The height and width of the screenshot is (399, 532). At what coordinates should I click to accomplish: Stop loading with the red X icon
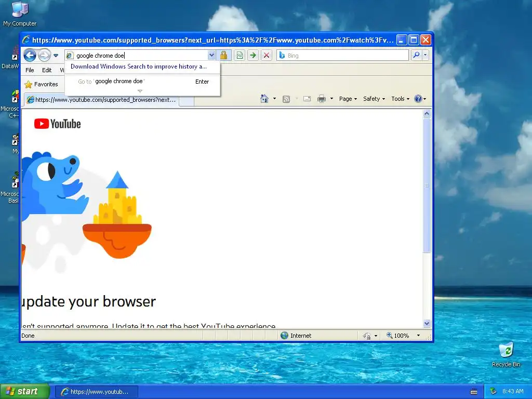(x=267, y=55)
